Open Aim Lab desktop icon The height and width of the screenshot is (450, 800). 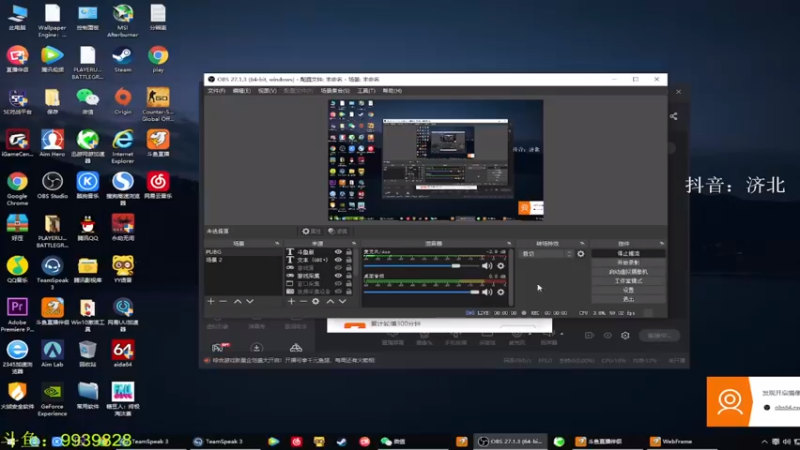(52, 354)
